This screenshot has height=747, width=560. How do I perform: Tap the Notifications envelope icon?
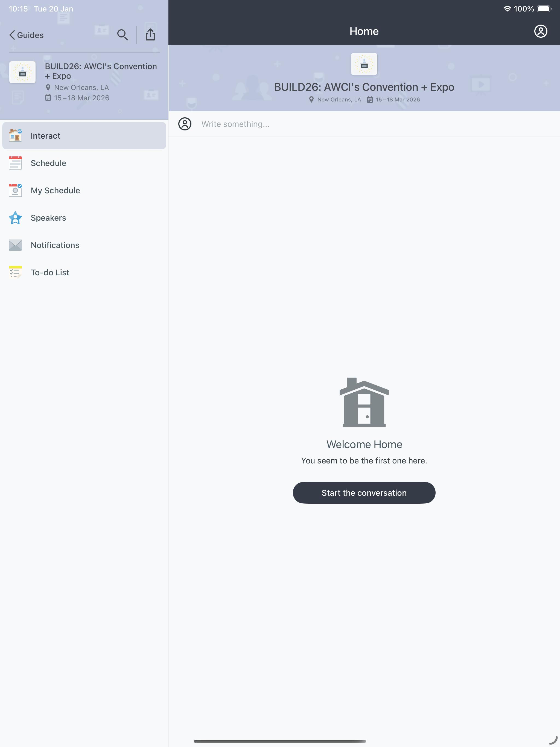(x=15, y=245)
